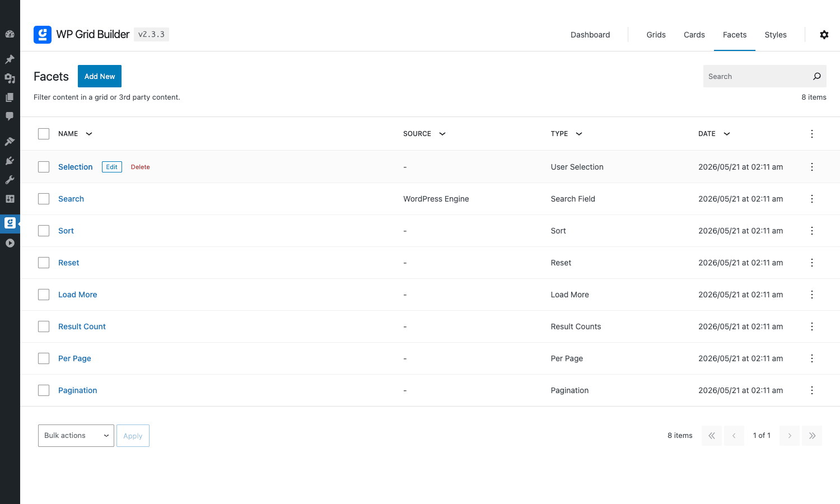This screenshot has height=504, width=840.
Task: Open Comments bubble icon in sidebar
Action: tap(10, 116)
